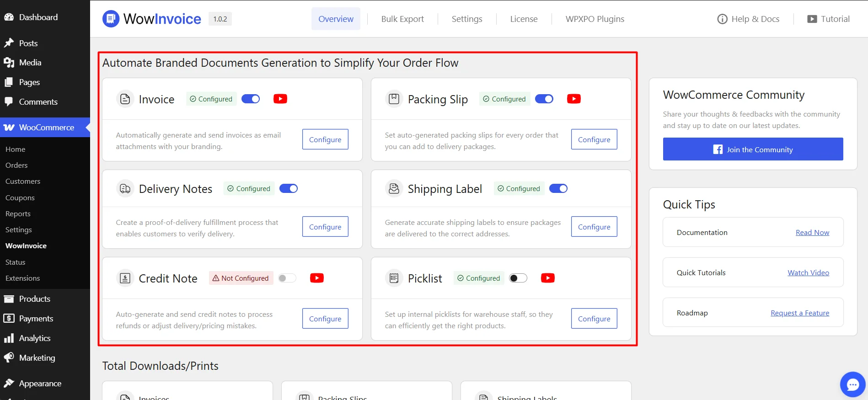Screen dimensions: 868x400
Task: Open the Read Now documentation link
Action: coord(812,232)
